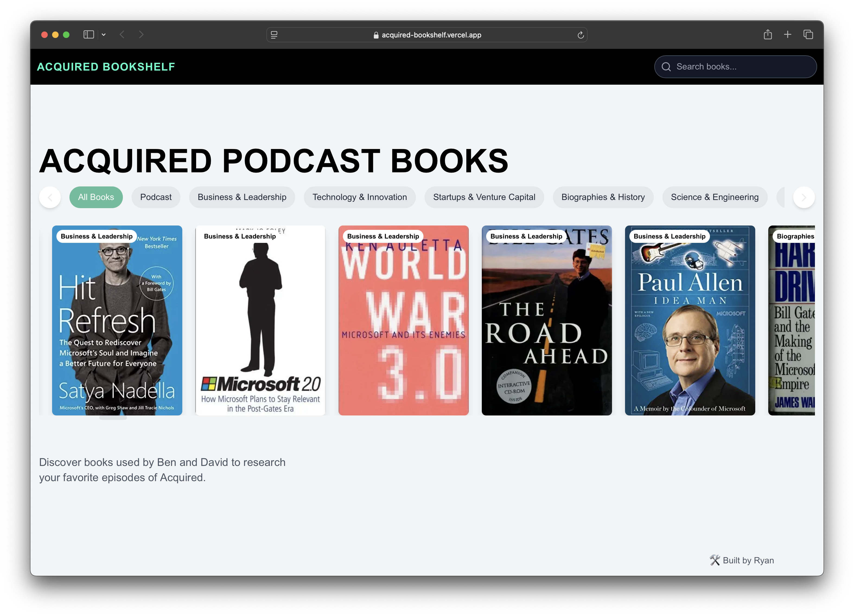Open the Share icon in the toolbar
The image size is (854, 616).
[767, 34]
